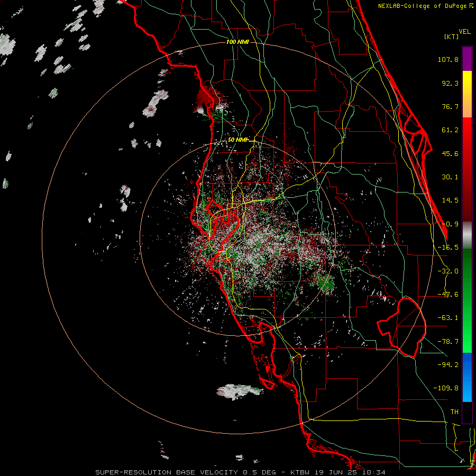This screenshot has height=476, width=476.
Task: Click the VEL legend title
Action: (x=464, y=31)
